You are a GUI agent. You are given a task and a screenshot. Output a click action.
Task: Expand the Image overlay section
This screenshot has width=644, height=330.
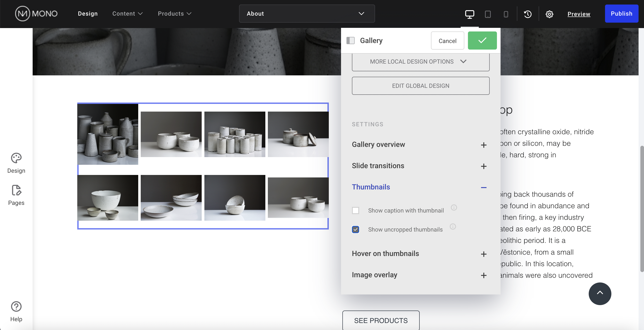(421, 275)
